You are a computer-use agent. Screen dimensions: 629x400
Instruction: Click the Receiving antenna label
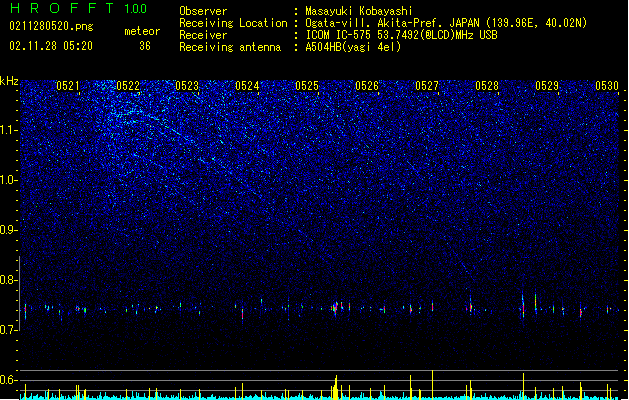230,47
